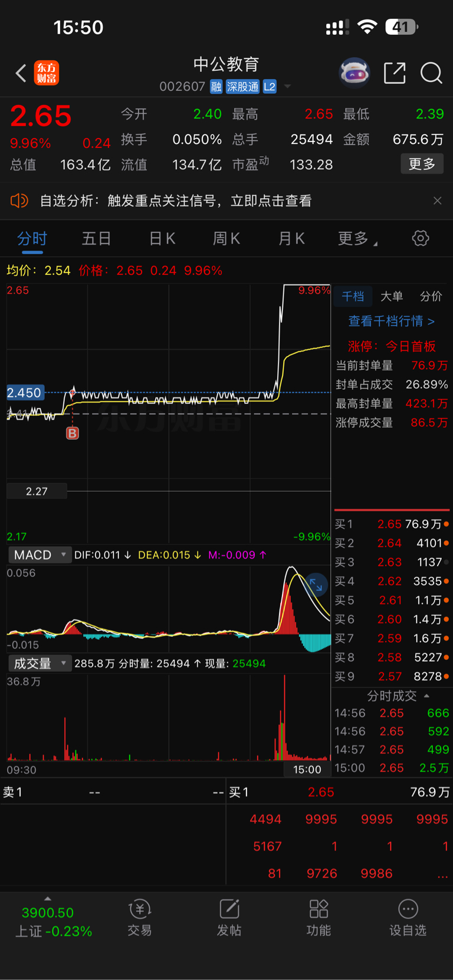This screenshot has width=453, height=980.
Task: Select the 买5 bid row at 2.61
Action: (392, 600)
